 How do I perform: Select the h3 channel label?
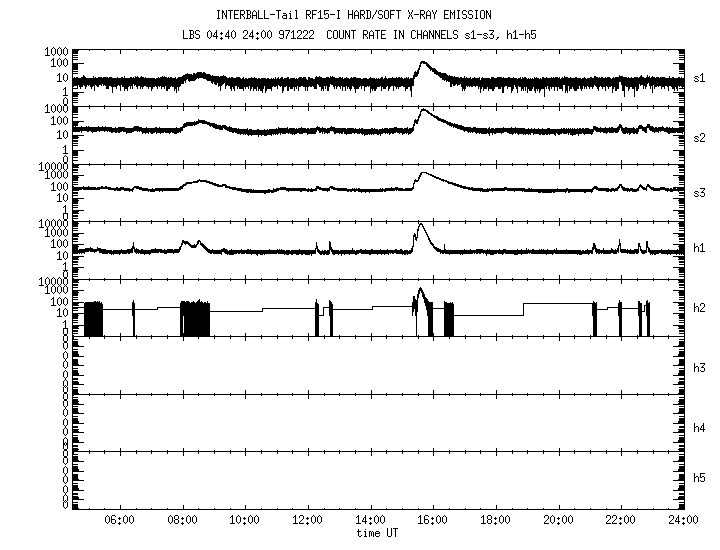pyautogui.click(x=699, y=369)
